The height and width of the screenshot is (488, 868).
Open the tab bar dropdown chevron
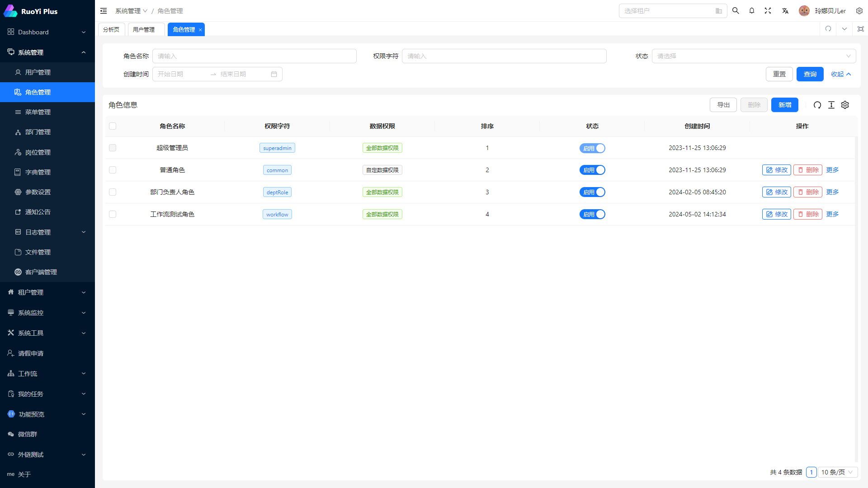[x=844, y=29]
